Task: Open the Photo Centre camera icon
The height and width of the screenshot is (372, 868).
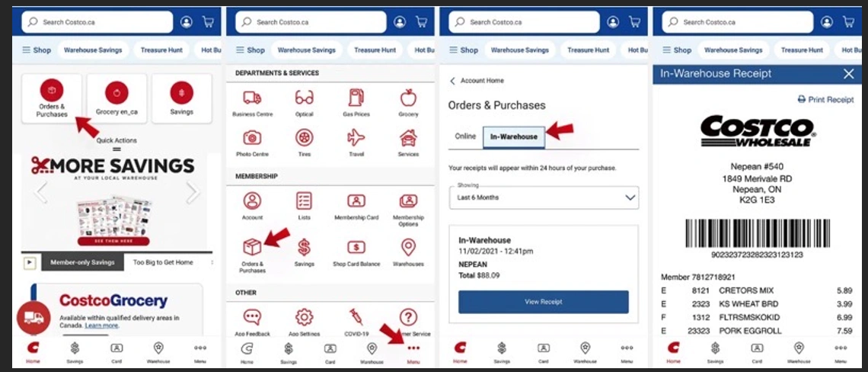Action: (252, 138)
